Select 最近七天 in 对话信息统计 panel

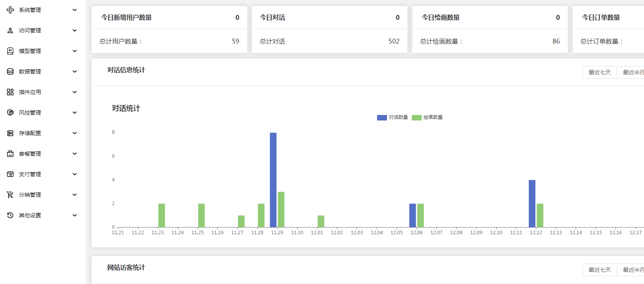[x=600, y=72]
